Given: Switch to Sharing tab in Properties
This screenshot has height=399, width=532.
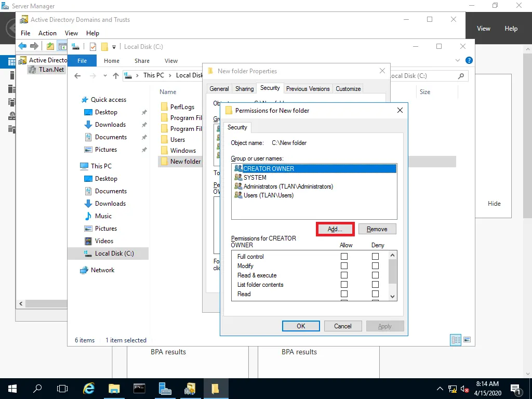Looking at the screenshot, I should (x=244, y=88).
